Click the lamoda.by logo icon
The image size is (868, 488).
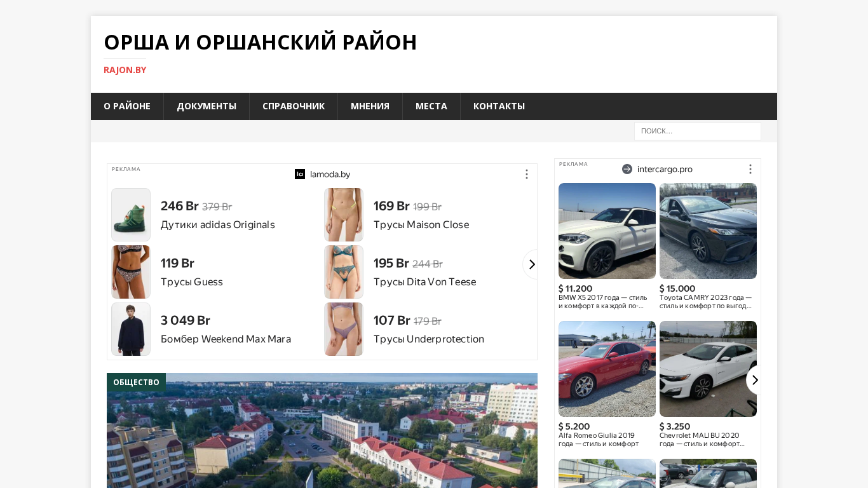[x=300, y=174]
